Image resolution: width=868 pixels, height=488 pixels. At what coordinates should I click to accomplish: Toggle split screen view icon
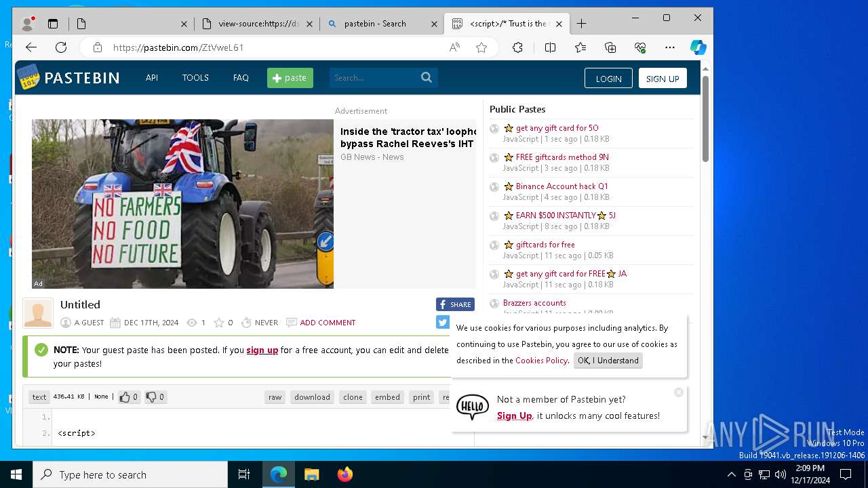(x=550, y=47)
